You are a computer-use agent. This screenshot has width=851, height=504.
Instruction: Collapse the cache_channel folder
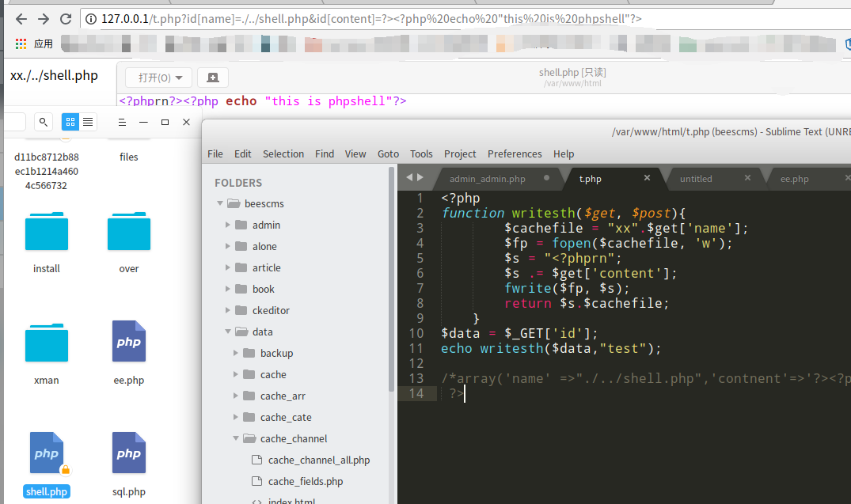(236, 438)
